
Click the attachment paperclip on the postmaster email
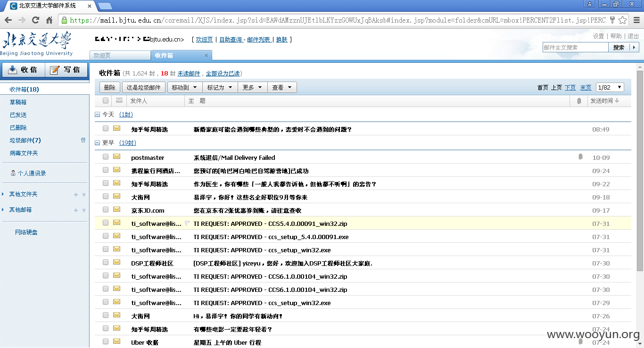pos(580,157)
